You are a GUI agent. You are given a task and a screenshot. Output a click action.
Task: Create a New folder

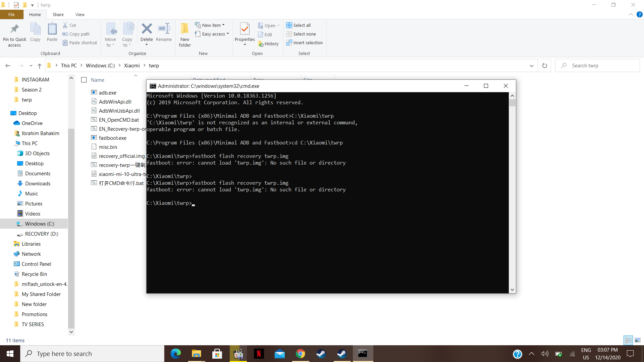click(x=185, y=35)
